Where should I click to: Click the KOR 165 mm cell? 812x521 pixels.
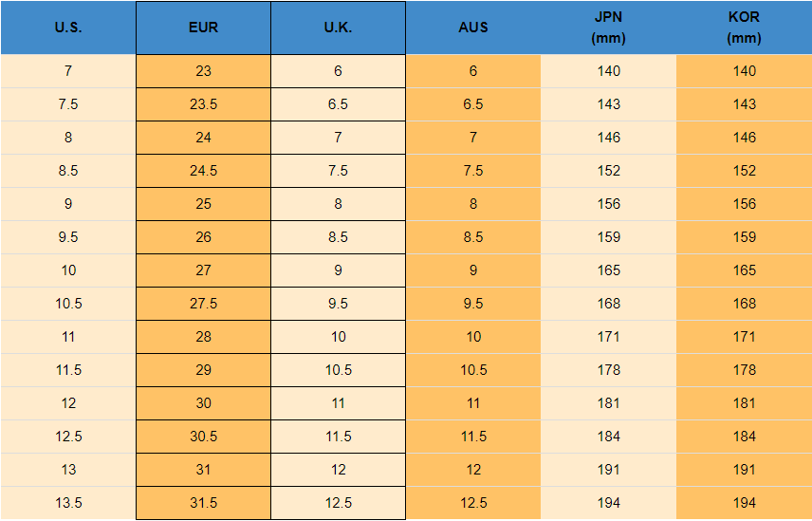pyautogui.click(x=744, y=270)
